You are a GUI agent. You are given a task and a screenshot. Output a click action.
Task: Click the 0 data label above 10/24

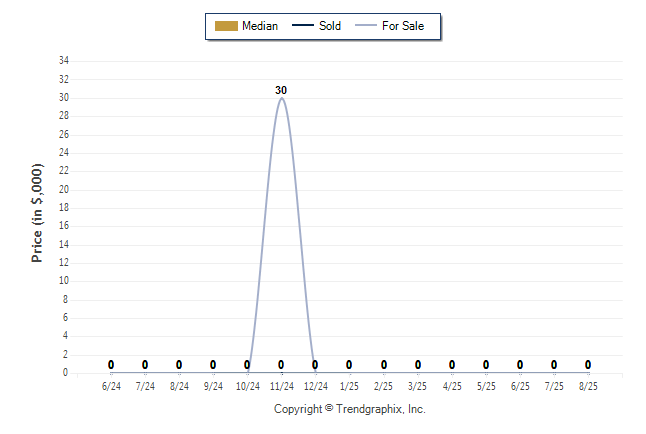point(247,365)
